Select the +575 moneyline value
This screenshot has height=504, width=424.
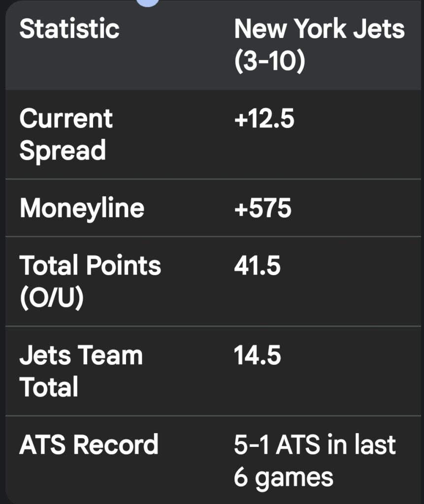(x=262, y=208)
